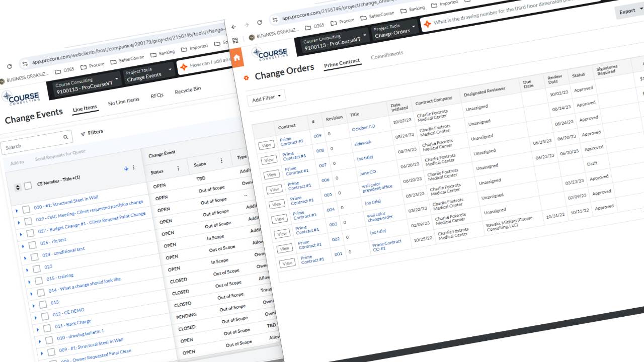Open the Banking bookmark folder in Change Orders window
Viewport: 644px width, 362px height.
(x=413, y=9)
